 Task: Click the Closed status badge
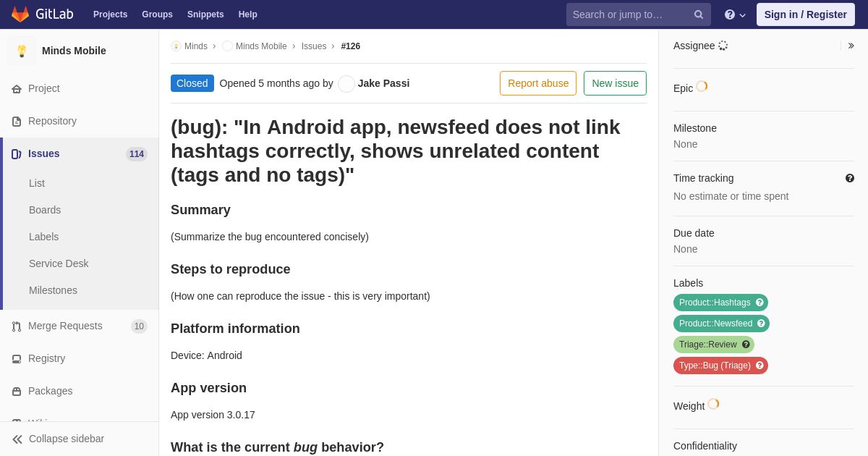coord(192,83)
